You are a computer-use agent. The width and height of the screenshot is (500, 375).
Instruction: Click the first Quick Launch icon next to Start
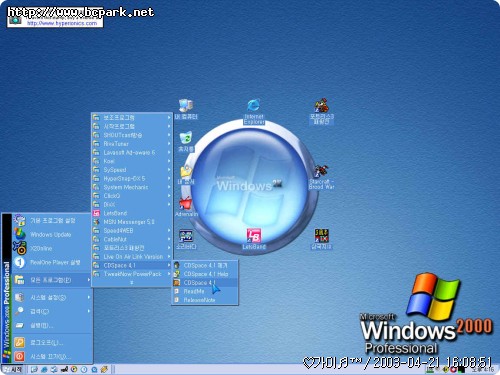pos(34,369)
